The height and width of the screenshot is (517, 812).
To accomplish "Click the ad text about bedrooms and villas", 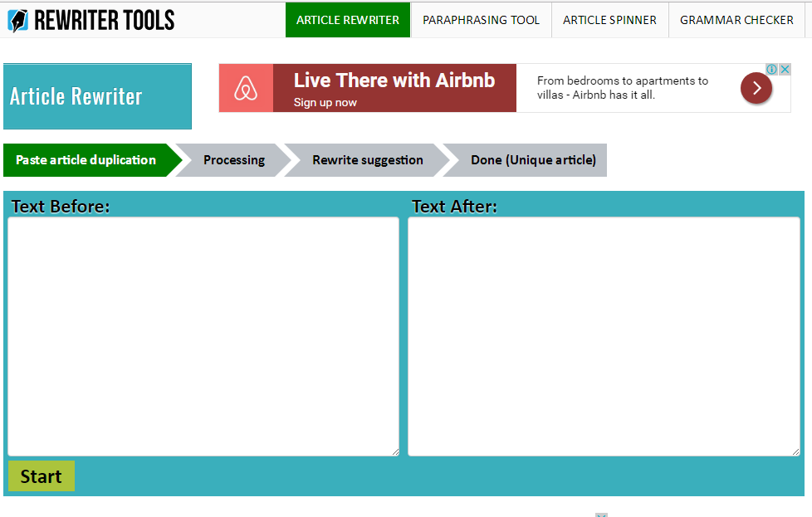I will point(623,88).
